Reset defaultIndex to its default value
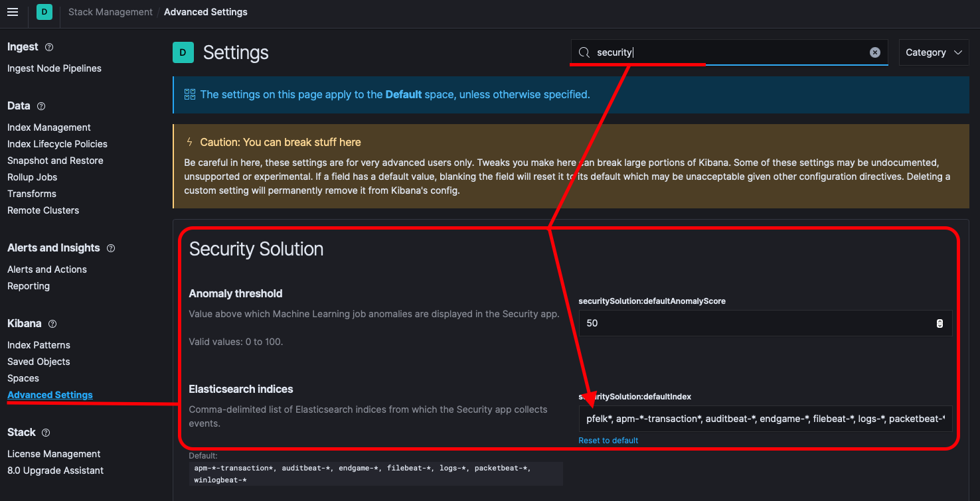 (x=608, y=441)
